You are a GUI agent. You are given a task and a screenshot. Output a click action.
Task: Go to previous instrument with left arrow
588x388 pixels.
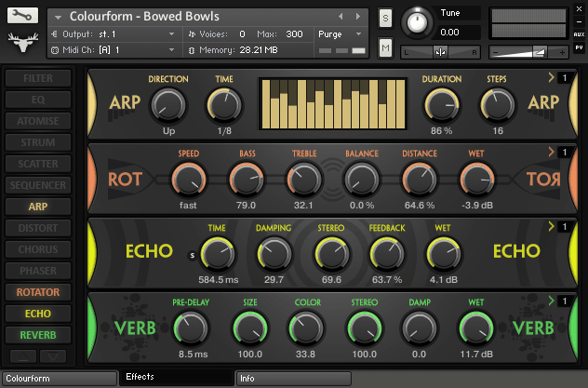pyautogui.click(x=341, y=16)
